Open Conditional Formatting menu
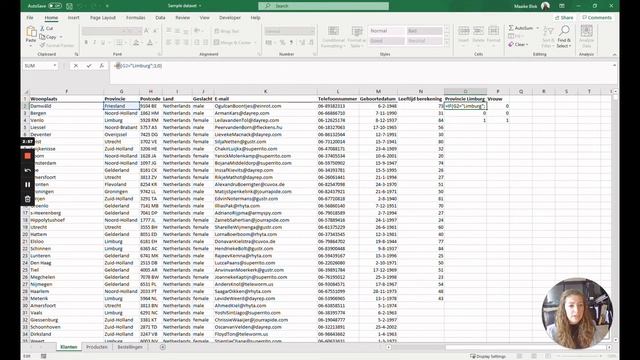 (x=333, y=37)
